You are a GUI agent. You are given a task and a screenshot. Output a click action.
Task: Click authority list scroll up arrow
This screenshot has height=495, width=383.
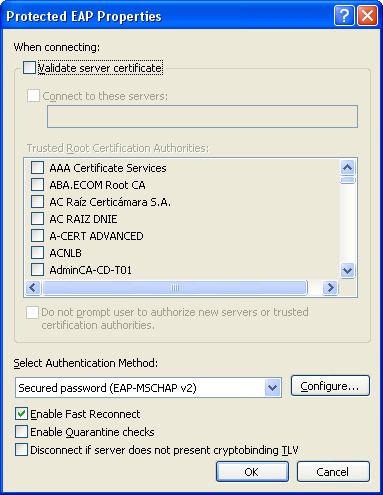coord(348,167)
